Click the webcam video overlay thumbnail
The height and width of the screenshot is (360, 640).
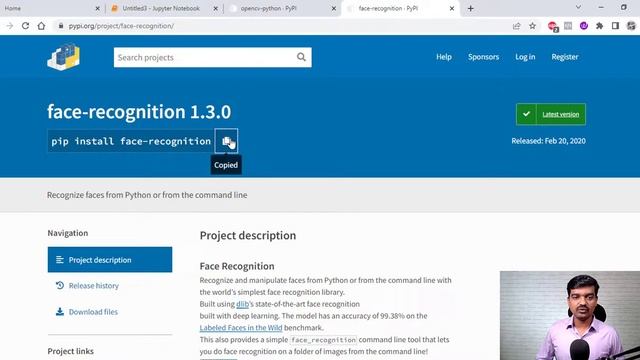(570, 316)
